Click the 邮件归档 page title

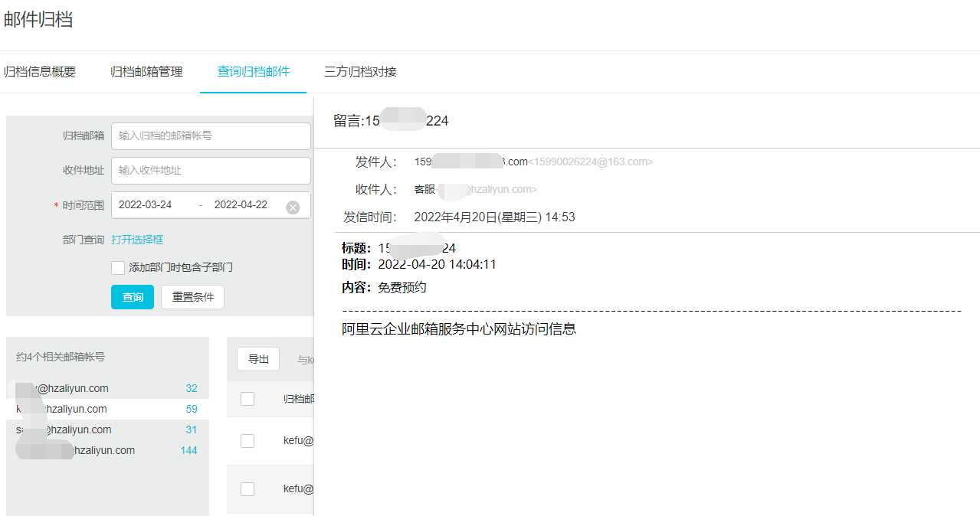tap(38, 20)
